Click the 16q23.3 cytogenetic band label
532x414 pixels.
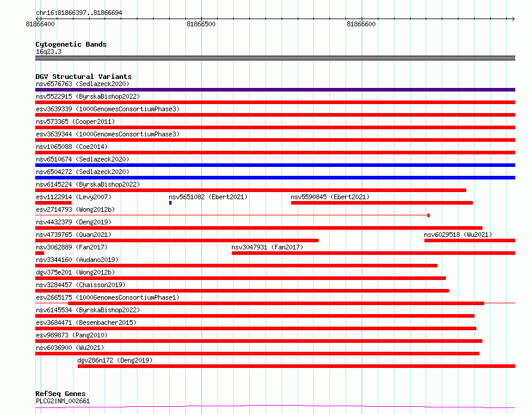coord(48,51)
